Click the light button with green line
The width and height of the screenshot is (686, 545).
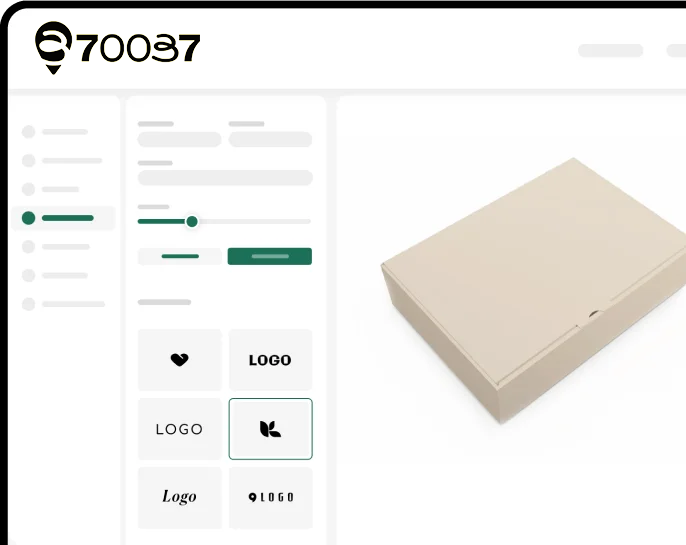[x=180, y=256]
